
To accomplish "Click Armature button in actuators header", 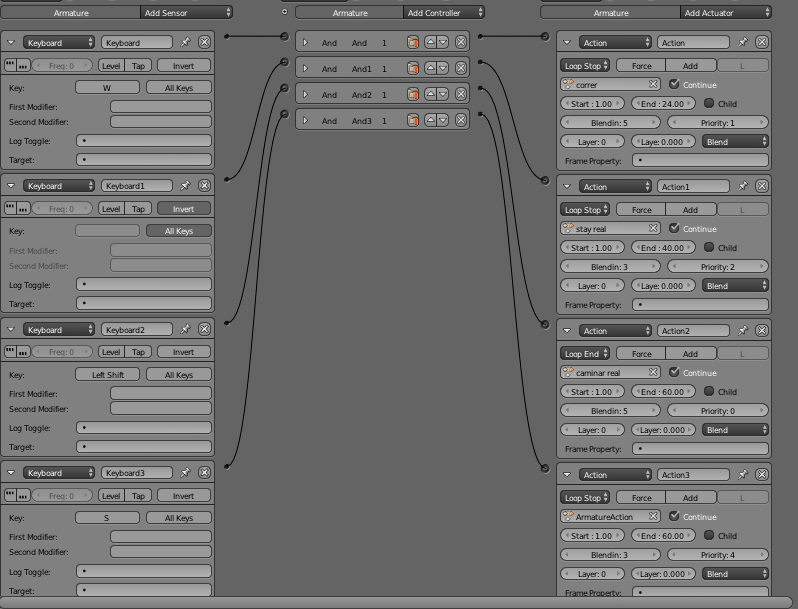I will pyautogui.click(x=611, y=12).
